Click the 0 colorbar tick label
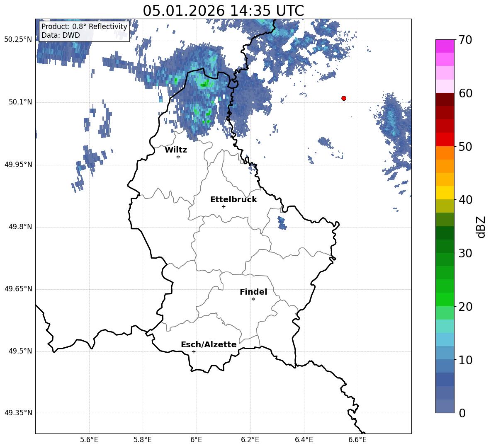 point(462,413)
